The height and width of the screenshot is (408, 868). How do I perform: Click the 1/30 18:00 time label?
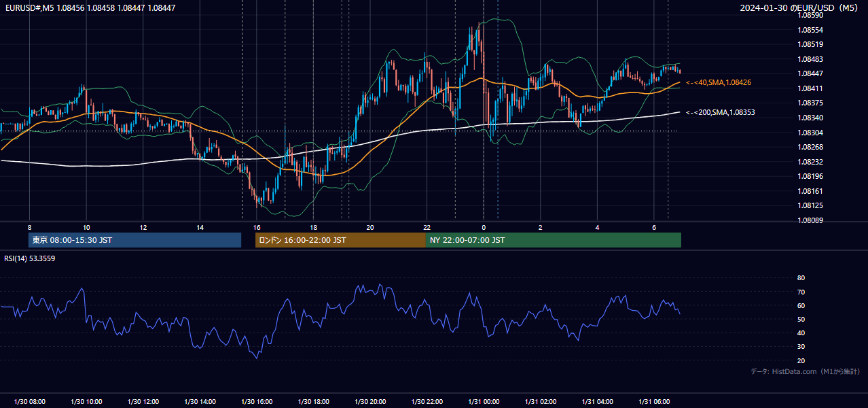pyautogui.click(x=313, y=402)
